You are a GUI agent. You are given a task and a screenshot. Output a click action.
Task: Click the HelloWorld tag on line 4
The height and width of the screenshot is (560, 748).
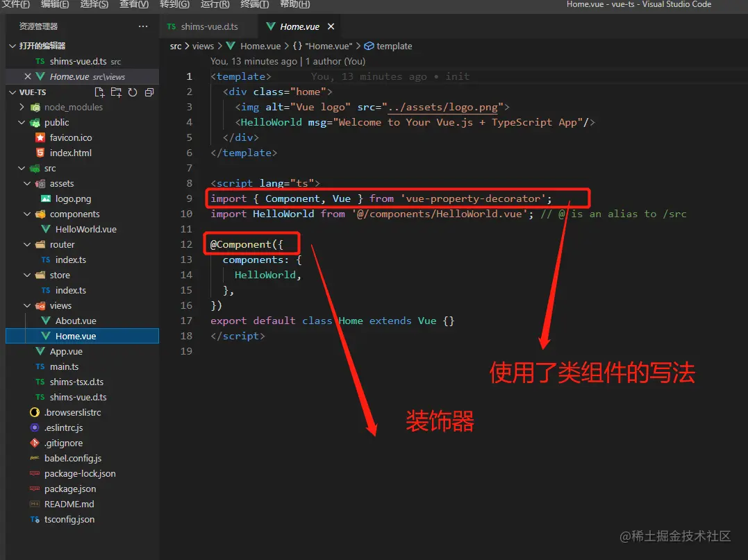(x=271, y=123)
